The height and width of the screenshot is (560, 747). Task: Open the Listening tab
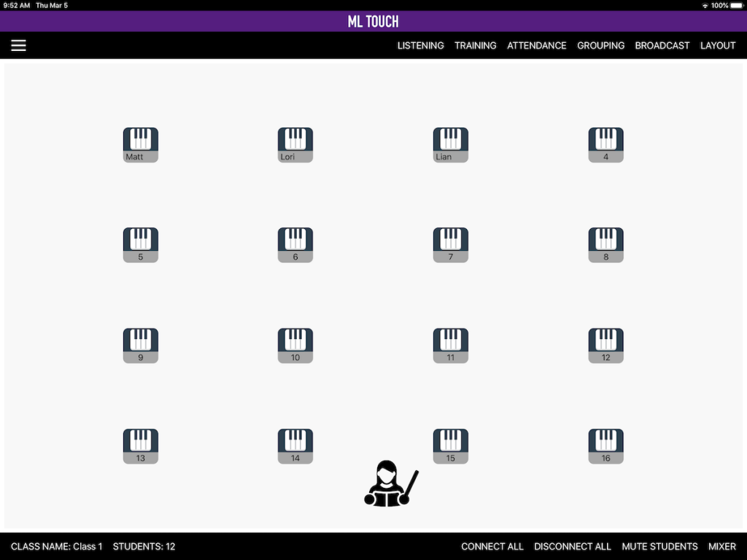point(421,46)
